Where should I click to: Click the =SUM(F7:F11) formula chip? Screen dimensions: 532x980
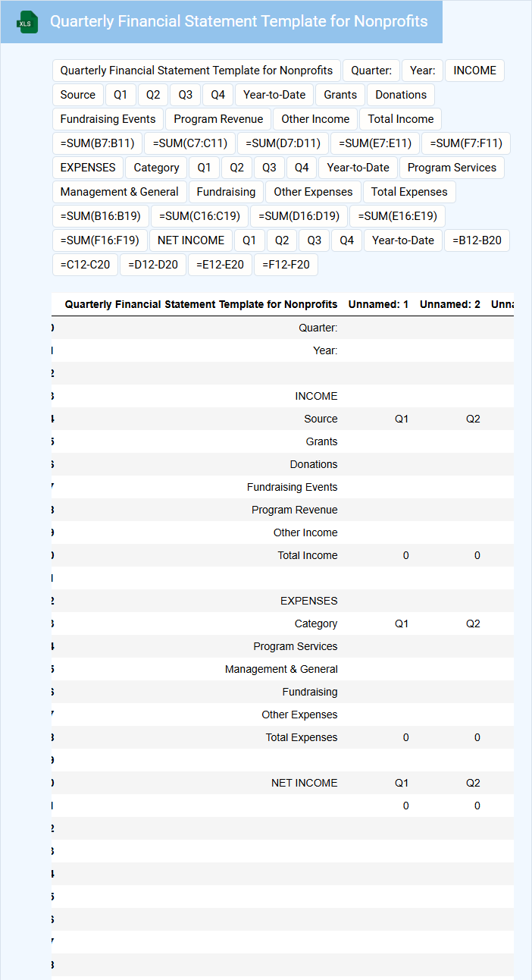tap(466, 143)
